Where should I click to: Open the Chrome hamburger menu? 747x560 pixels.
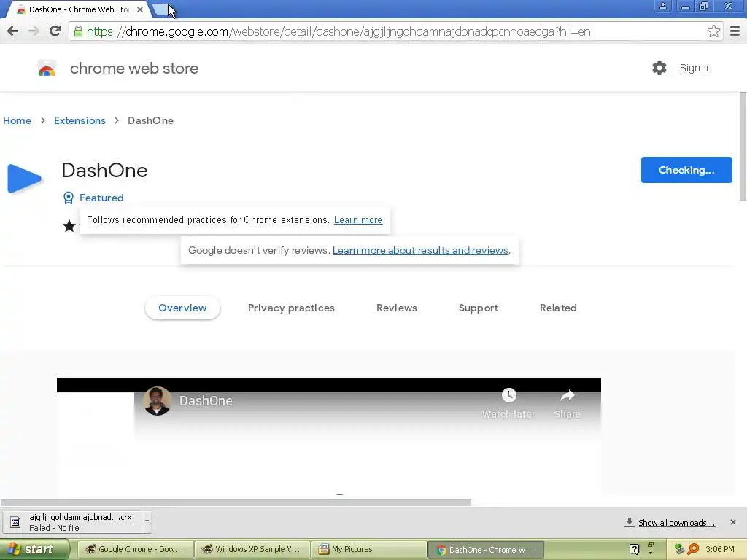(x=735, y=31)
